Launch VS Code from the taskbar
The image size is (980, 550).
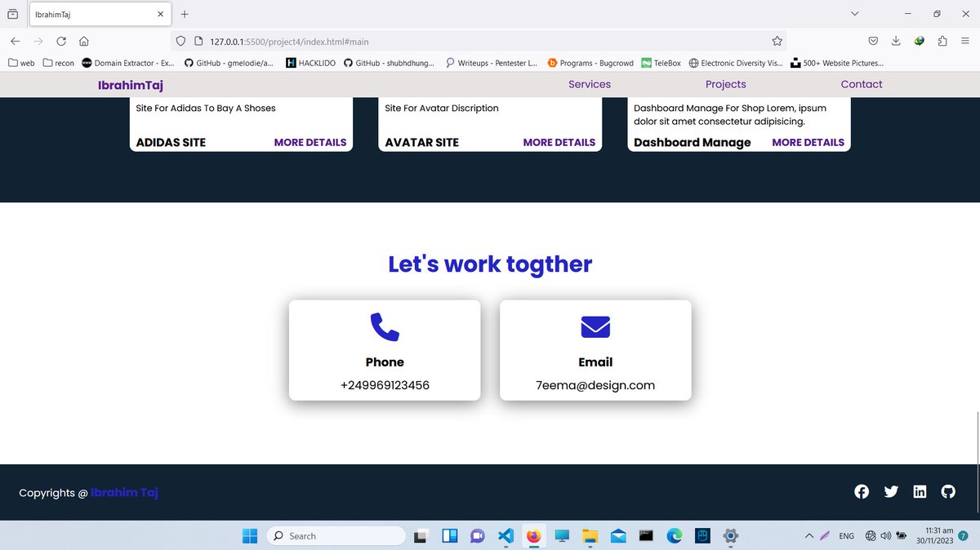[506, 535]
